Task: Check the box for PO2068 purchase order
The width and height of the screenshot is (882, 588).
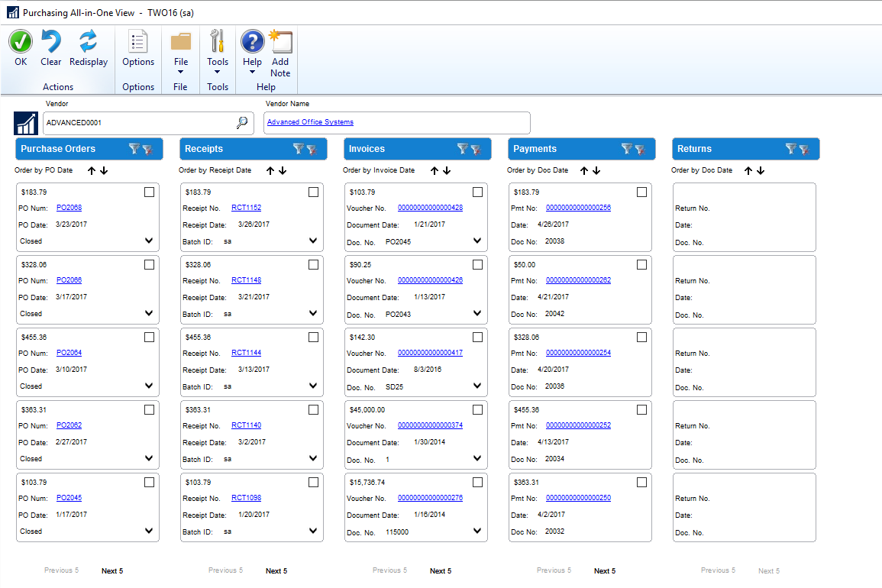Action: (x=149, y=192)
